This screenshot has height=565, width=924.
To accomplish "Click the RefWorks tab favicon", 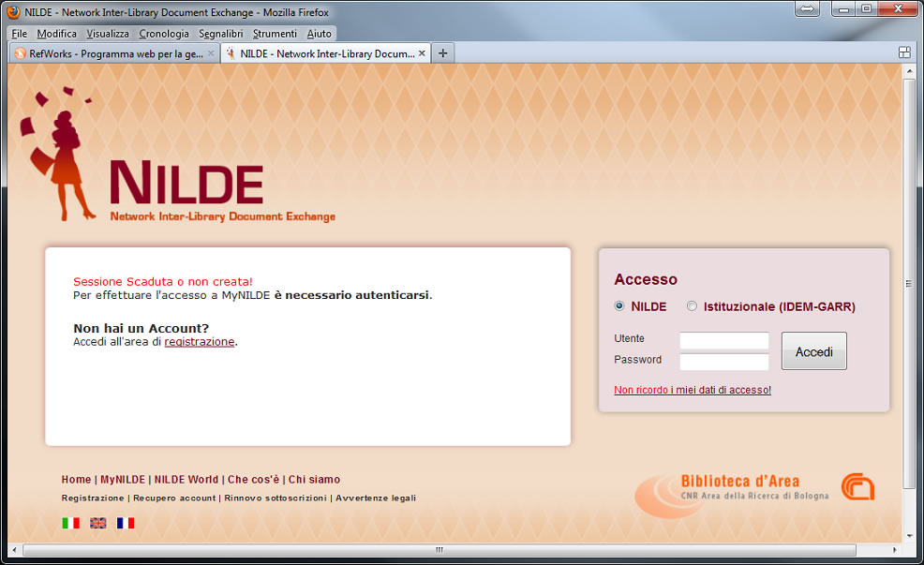I will pos(20,53).
